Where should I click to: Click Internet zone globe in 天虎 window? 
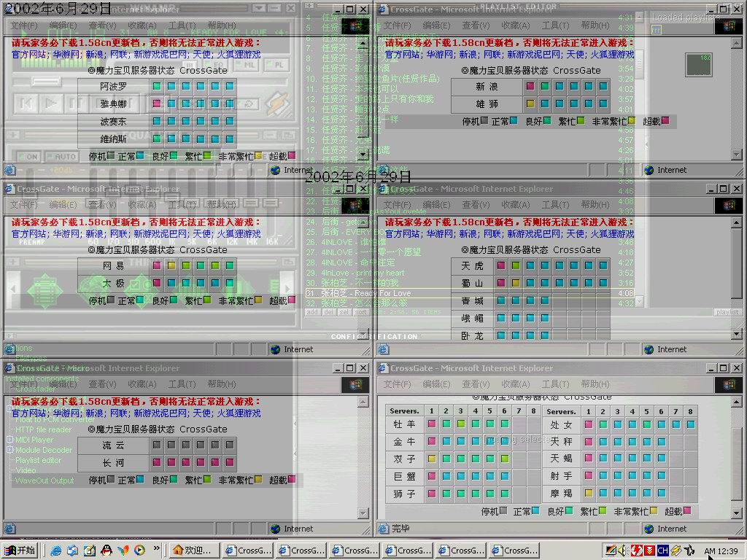649,349
